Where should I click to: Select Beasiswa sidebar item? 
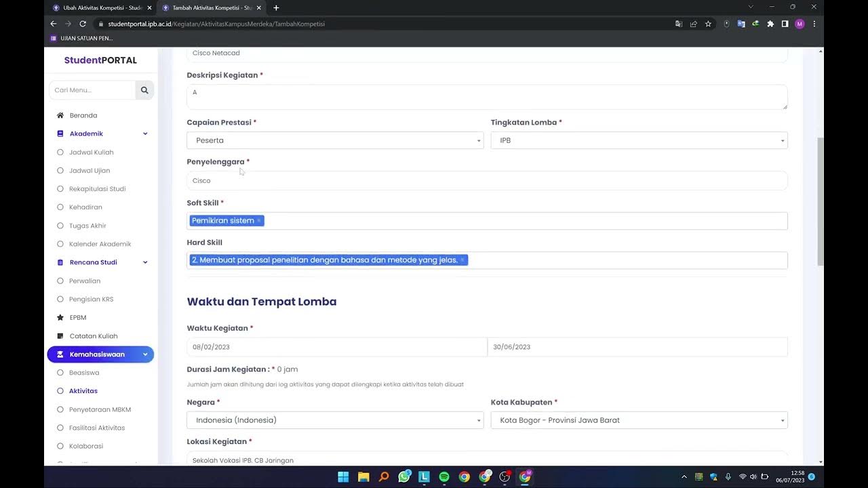point(84,373)
